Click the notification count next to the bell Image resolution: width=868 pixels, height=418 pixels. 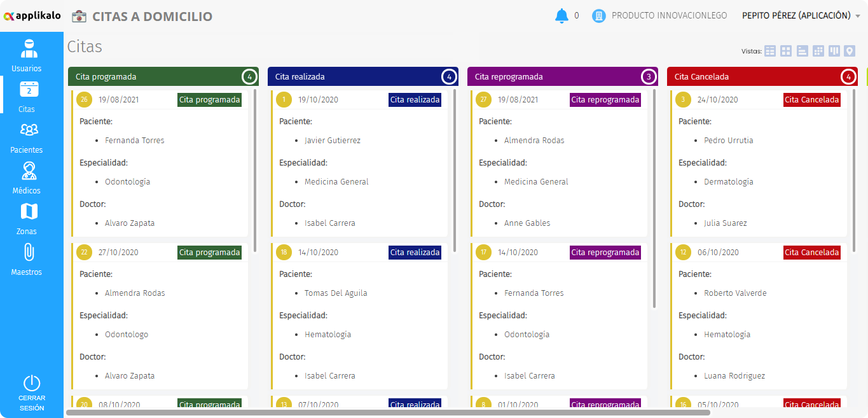click(x=577, y=16)
